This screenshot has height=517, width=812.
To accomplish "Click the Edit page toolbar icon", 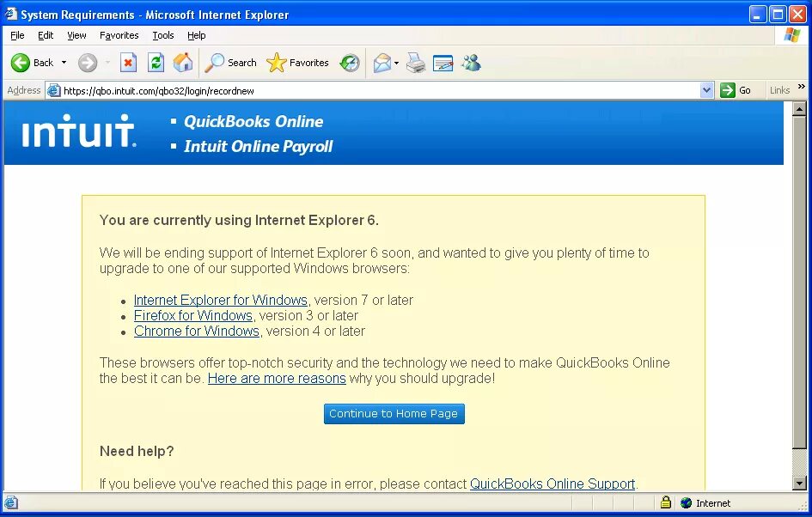I will point(443,63).
